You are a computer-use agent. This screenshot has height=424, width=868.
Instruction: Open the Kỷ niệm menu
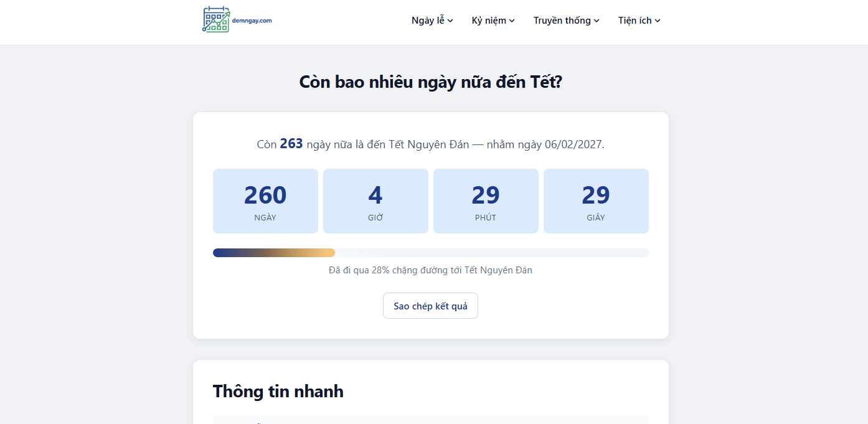pos(493,21)
